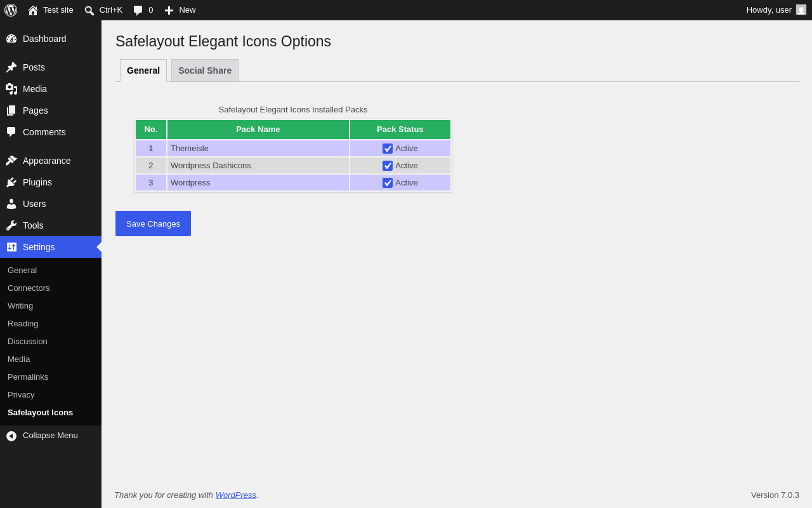The width and height of the screenshot is (812, 508).
Task: Click the Collapse Menu arrow icon
Action: pyautogui.click(x=11, y=436)
